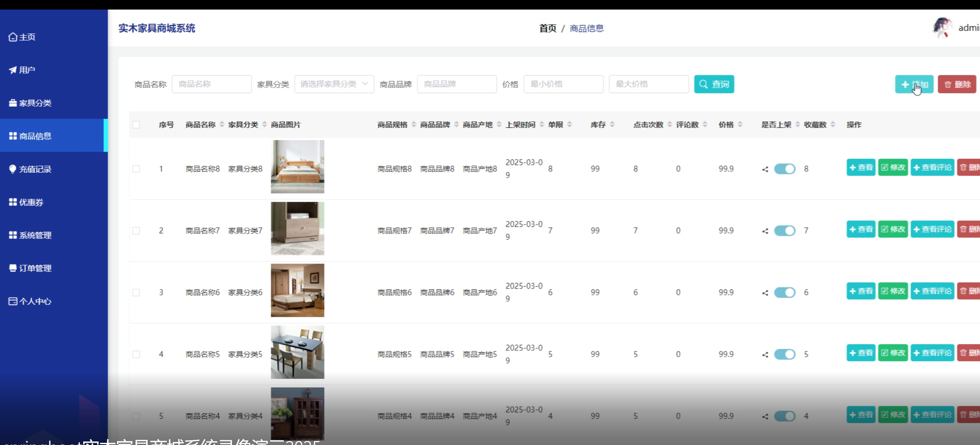Click the 查询 search button
The height and width of the screenshot is (445, 980).
point(714,84)
